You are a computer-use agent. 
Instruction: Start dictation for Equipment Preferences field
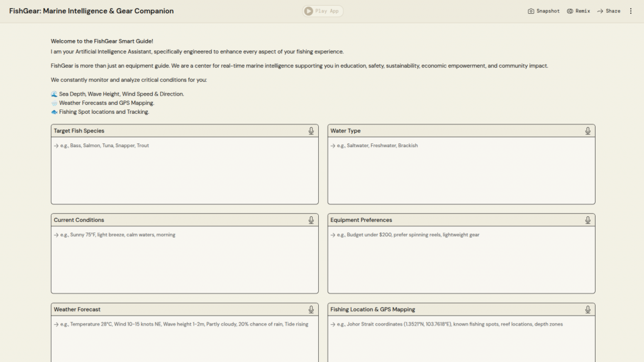588,220
